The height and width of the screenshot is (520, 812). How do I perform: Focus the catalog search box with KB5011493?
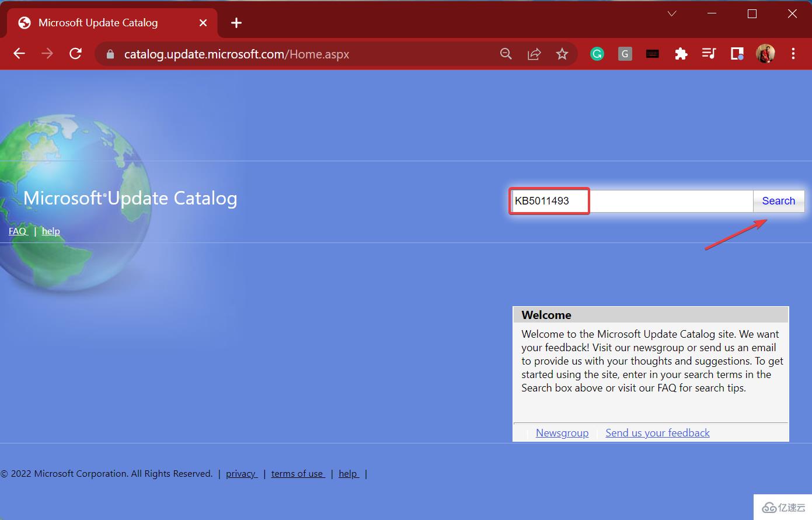632,201
